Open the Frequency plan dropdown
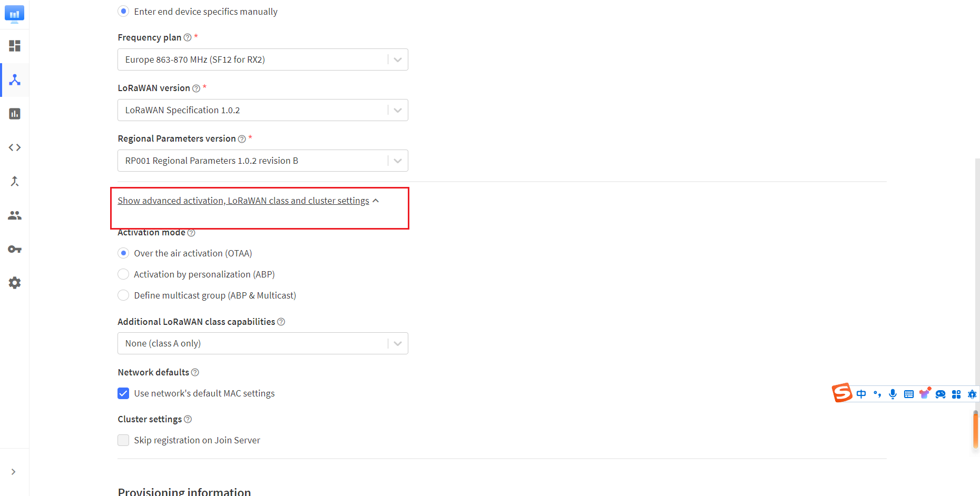This screenshot has height=496, width=980. [x=262, y=59]
